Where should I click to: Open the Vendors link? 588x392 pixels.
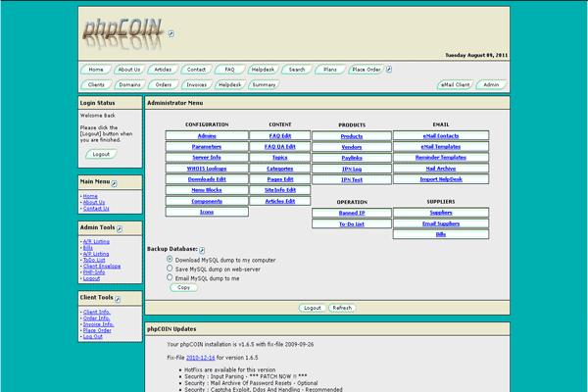tap(352, 147)
